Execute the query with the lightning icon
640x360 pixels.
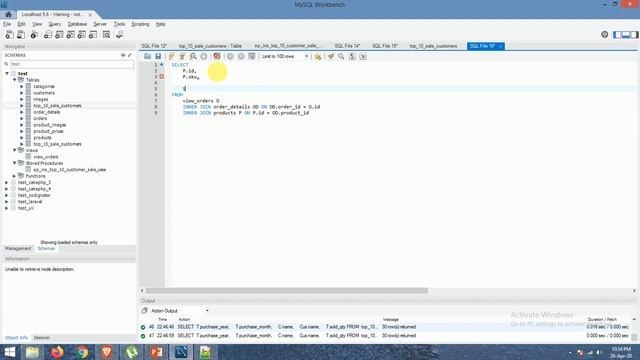(x=171, y=56)
